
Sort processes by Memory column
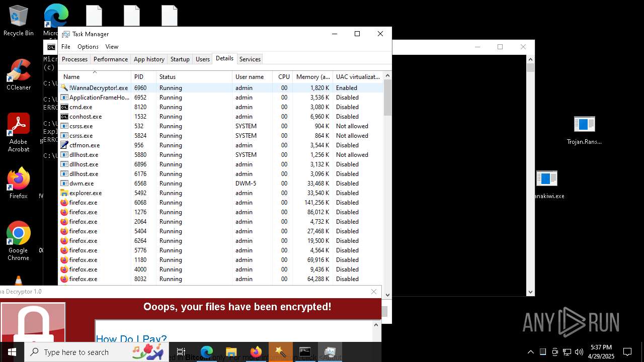313,77
